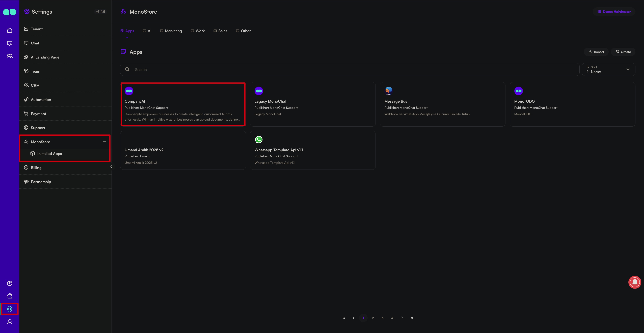Open the puzzle-piece Plugins icon near the bottom rail
Viewport: 644px width, 333px height.
10,296
